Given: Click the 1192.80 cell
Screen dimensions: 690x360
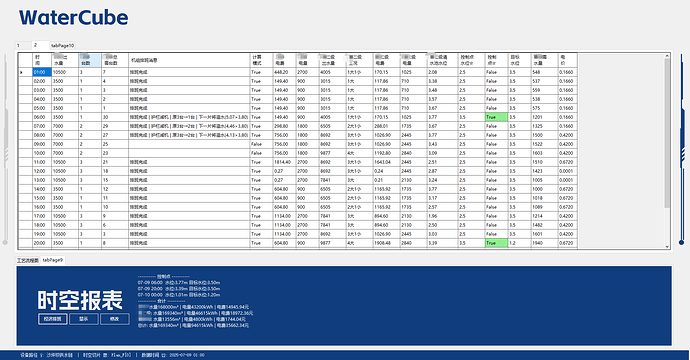Looking at the screenshot, I should [x=386, y=153].
